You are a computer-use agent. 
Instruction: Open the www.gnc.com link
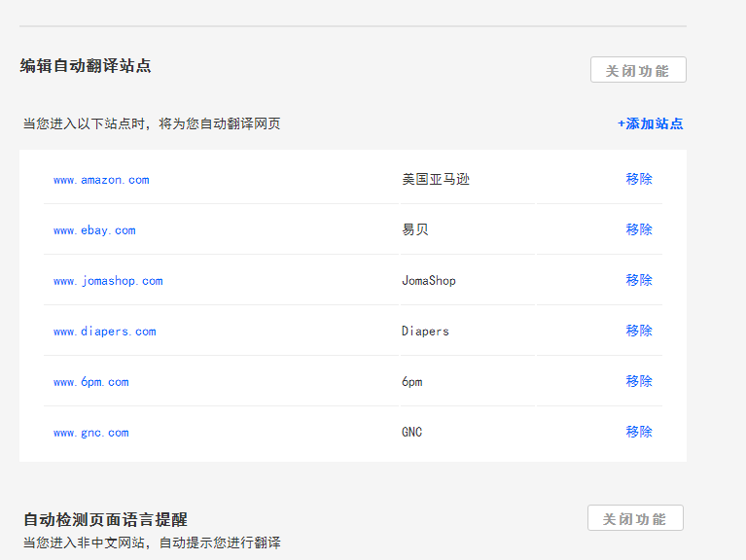(90, 433)
